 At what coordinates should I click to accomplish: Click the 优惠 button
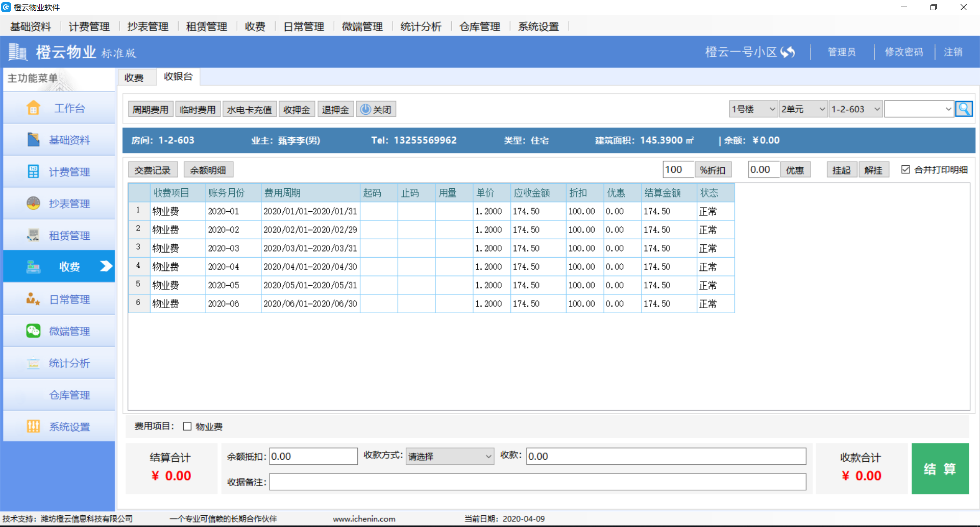(795, 170)
